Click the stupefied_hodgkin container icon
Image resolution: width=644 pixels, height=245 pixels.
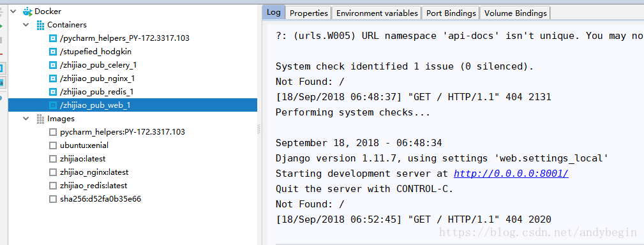[x=52, y=52]
